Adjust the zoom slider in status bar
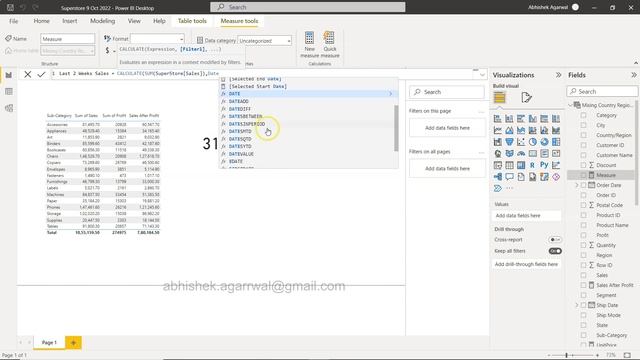The height and width of the screenshot is (360, 640). (567, 356)
